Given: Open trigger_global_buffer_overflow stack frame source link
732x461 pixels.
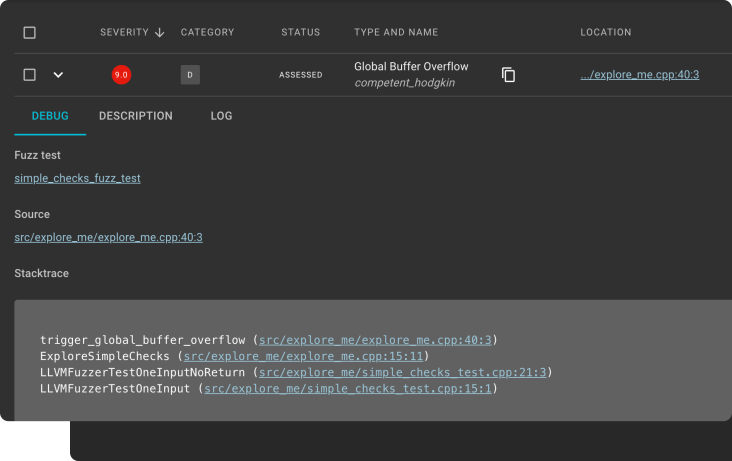Looking at the screenshot, I should [x=375, y=340].
